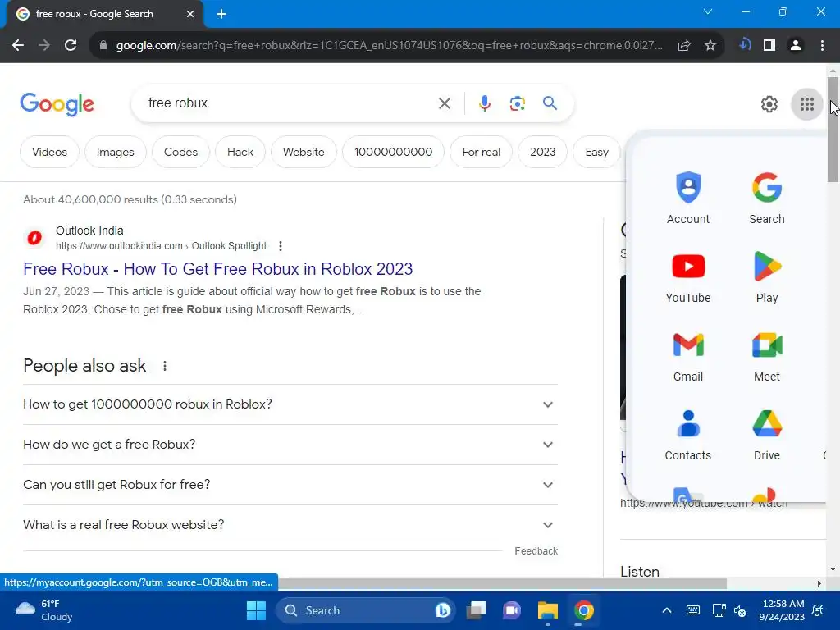
Task: Open Chrome side panel
Action: point(769,46)
